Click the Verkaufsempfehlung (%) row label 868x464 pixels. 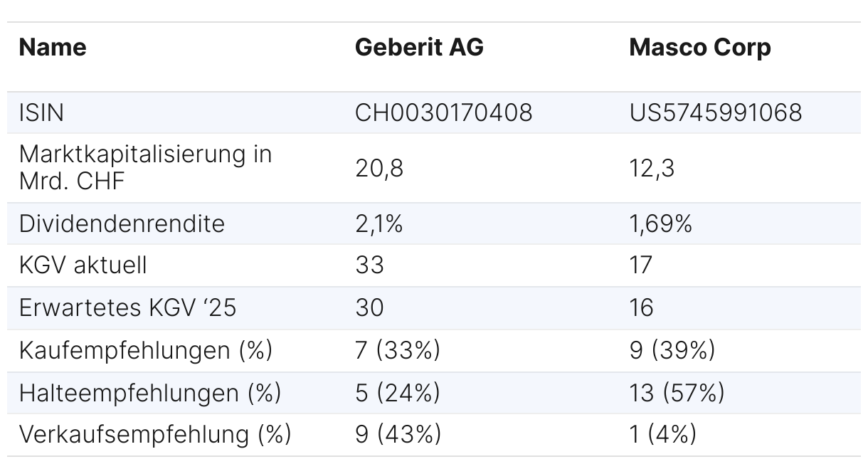(155, 434)
